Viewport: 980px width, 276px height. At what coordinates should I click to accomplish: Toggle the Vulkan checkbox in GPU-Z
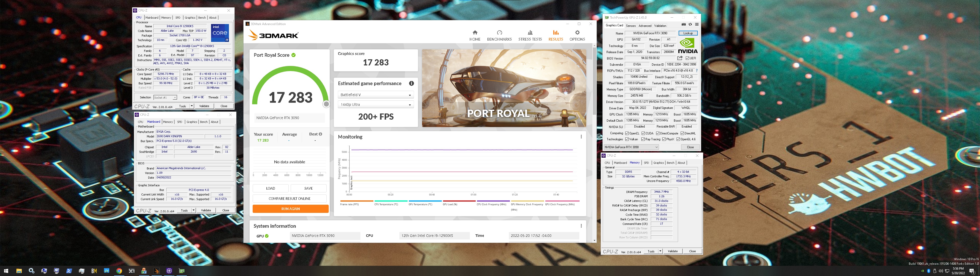point(627,139)
